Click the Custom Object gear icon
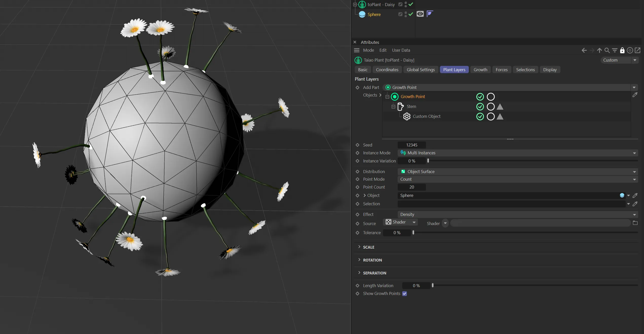Image resolution: width=644 pixels, height=334 pixels. pyautogui.click(x=407, y=117)
